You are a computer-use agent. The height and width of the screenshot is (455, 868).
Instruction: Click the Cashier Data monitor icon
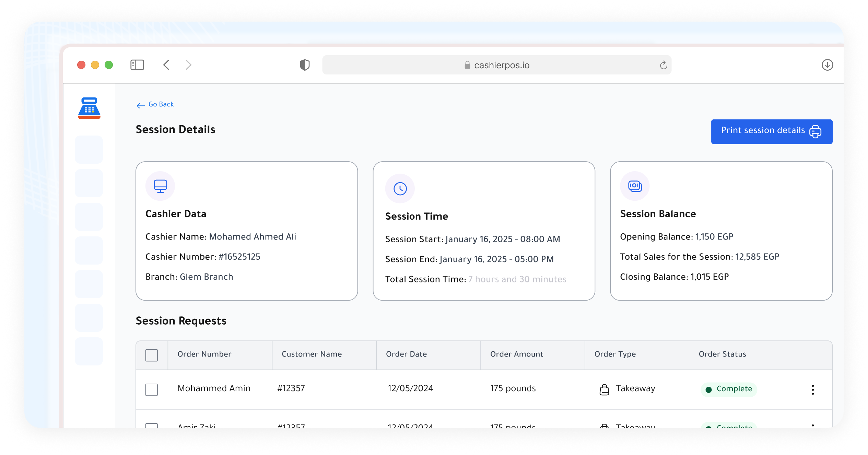point(160,186)
